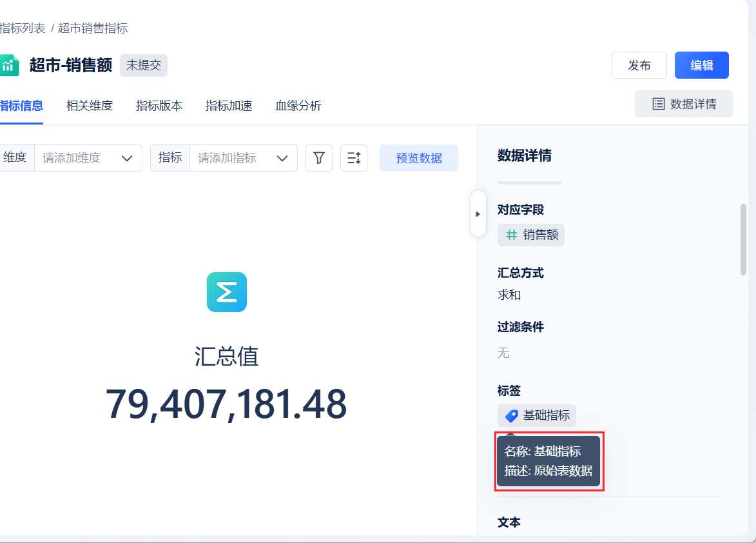Open the 指标 dropdown 请添加指标
The image size is (756, 543).
(244, 158)
